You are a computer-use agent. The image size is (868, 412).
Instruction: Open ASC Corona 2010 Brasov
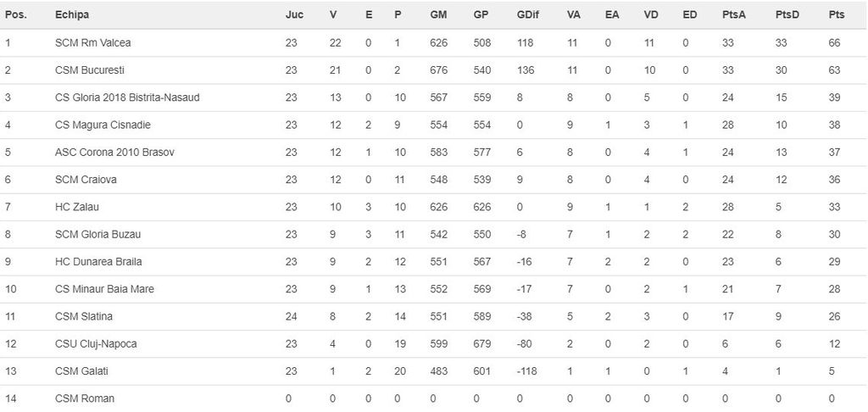coord(114,153)
